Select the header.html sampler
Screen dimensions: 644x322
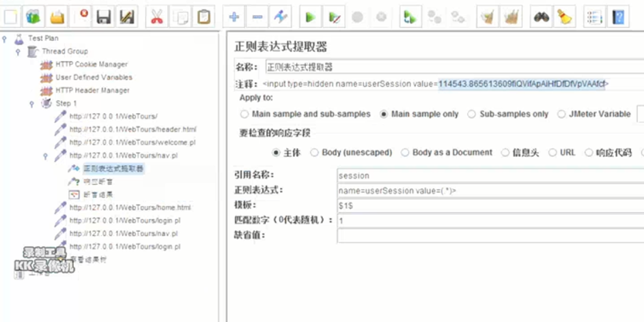[132, 130]
